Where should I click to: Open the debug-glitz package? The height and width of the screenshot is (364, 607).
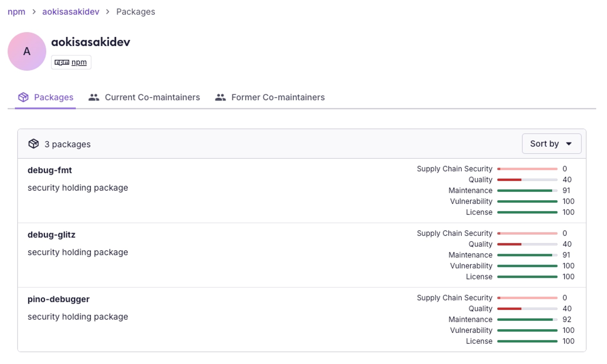(51, 235)
